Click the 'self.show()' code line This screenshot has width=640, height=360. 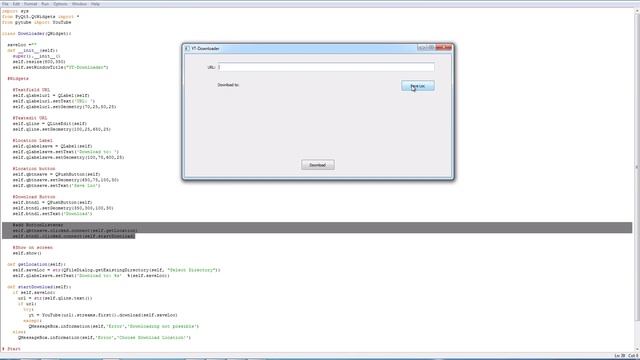coord(27,253)
